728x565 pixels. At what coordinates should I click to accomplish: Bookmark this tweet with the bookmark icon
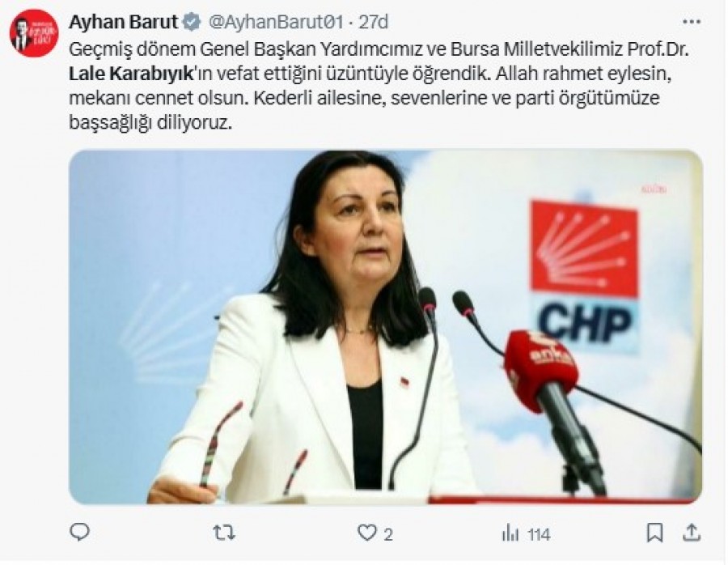pos(654,533)
